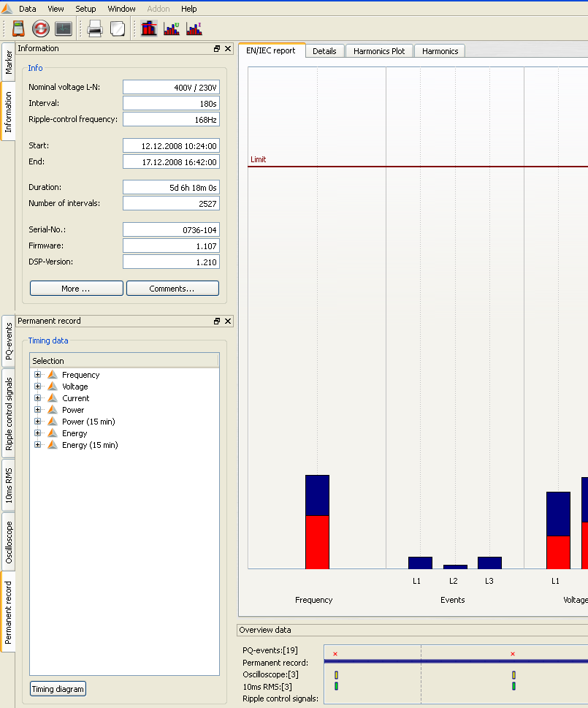Expand the Energy (15 min) node
Image resolution: width=588 pixels, height=708 pixels.
[x=37, y=445]
